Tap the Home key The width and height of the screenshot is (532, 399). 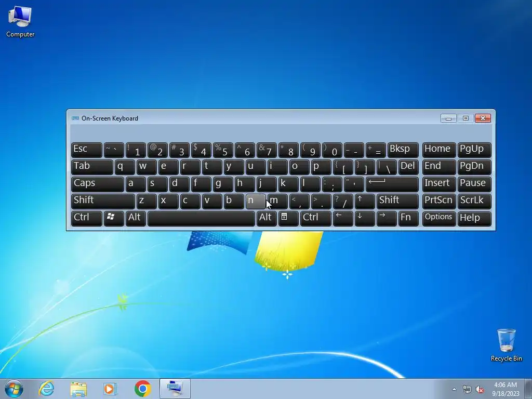point(438,150)
